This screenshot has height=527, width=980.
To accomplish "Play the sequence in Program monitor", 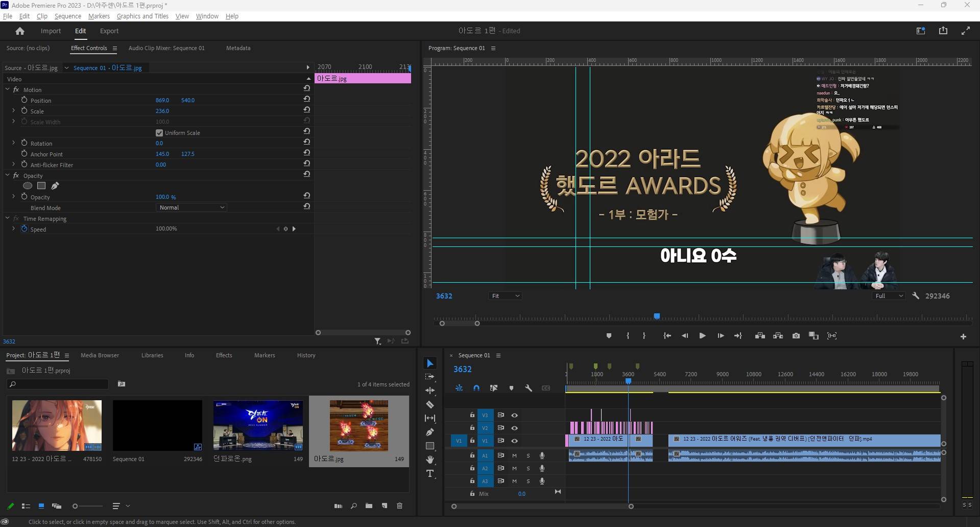I will [702, 336].
